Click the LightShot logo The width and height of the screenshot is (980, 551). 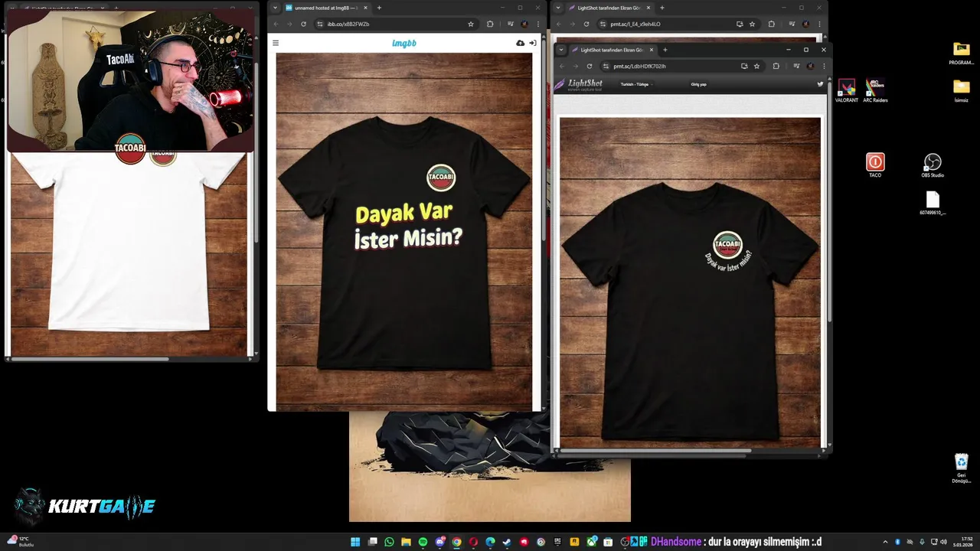coord(579,84)
